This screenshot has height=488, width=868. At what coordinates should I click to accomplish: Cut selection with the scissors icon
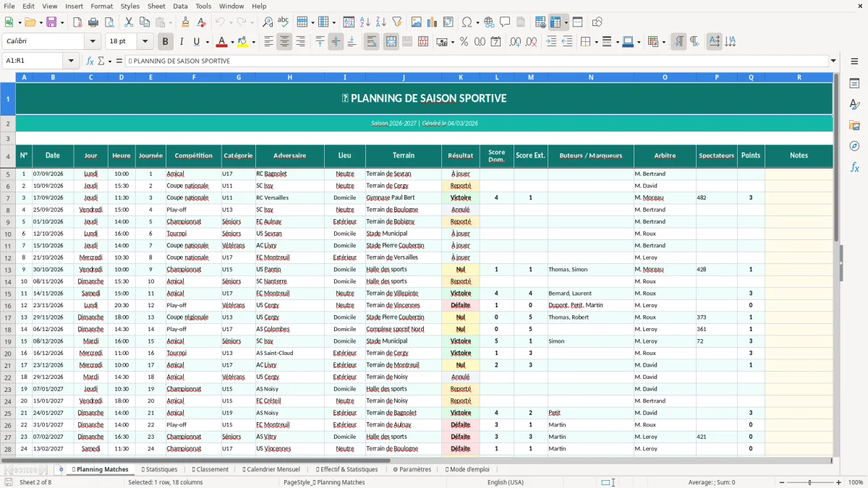pos(129,22)
